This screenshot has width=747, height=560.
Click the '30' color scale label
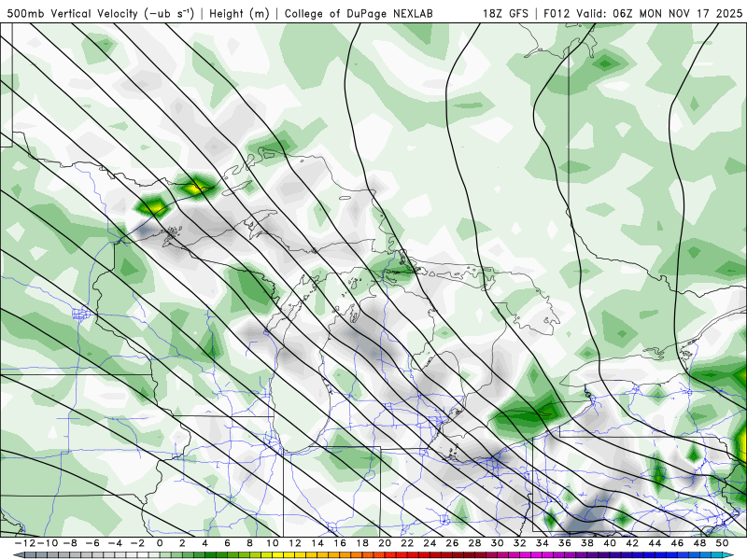point(498,543)
